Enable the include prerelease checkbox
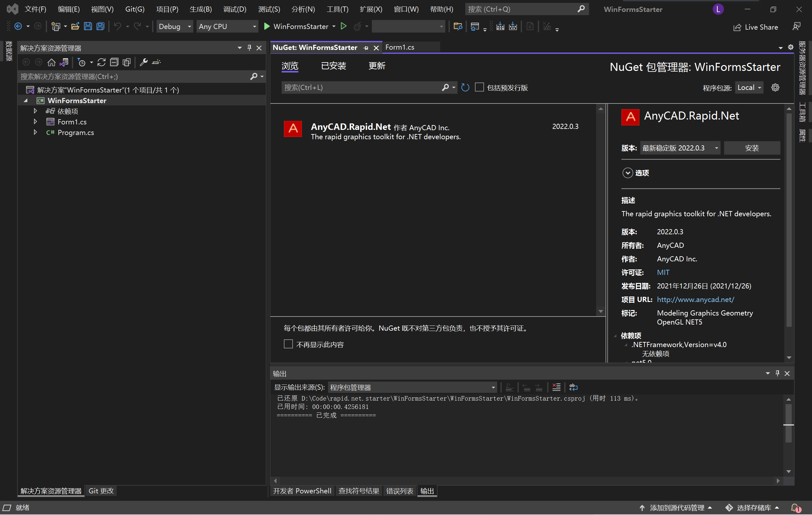Screen dimensions: 812x515 point(479,88)
